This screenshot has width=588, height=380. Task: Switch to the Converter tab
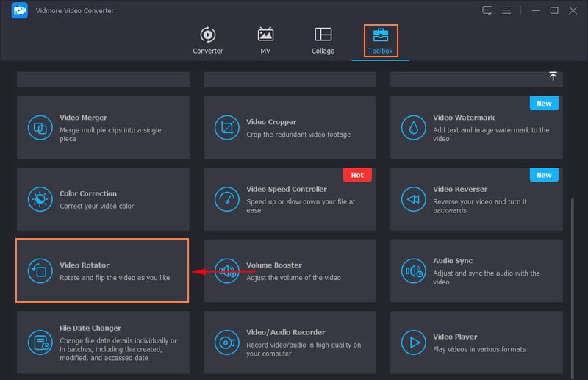click(208, 41)
